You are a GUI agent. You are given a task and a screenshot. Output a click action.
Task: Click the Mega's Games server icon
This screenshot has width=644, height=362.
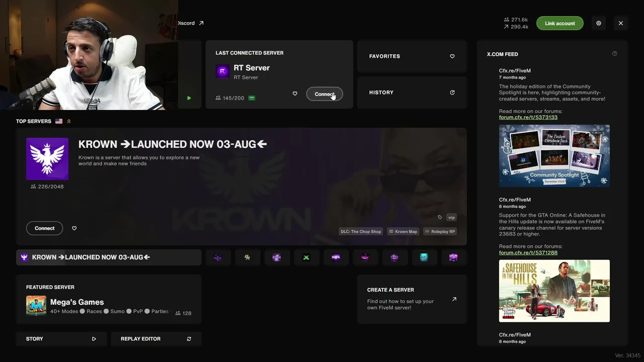click(x=36, y=306)
